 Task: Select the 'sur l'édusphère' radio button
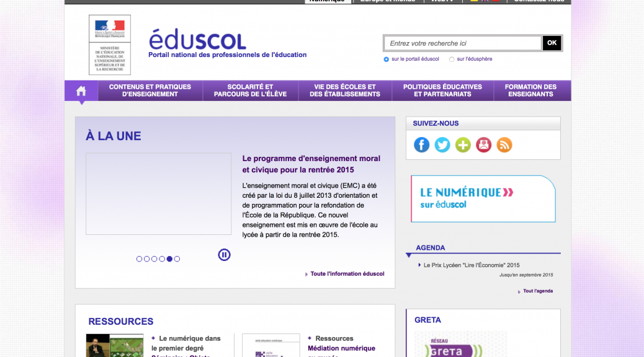[x=452, y=59]
